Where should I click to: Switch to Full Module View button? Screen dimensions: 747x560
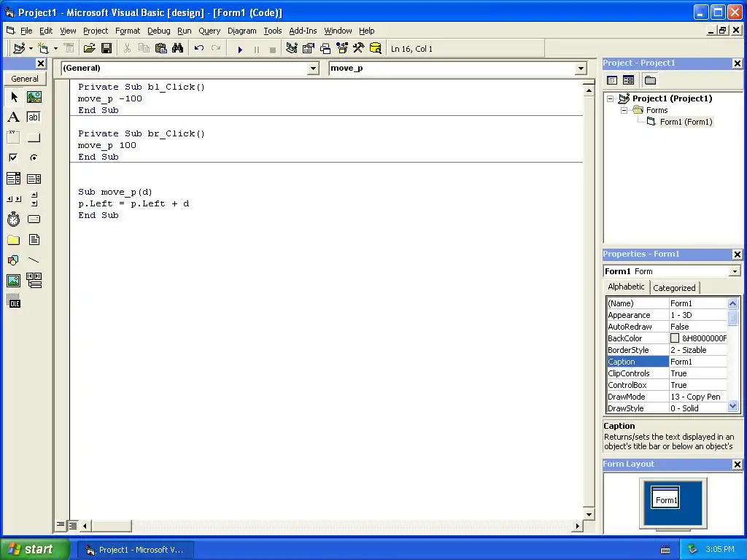72,526
